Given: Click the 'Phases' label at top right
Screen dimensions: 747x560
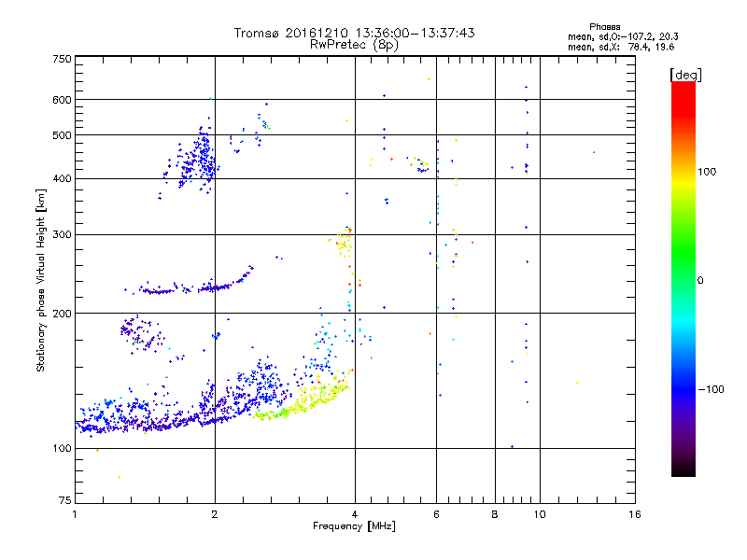Looking at the screenshot, I should pos(604,27).
